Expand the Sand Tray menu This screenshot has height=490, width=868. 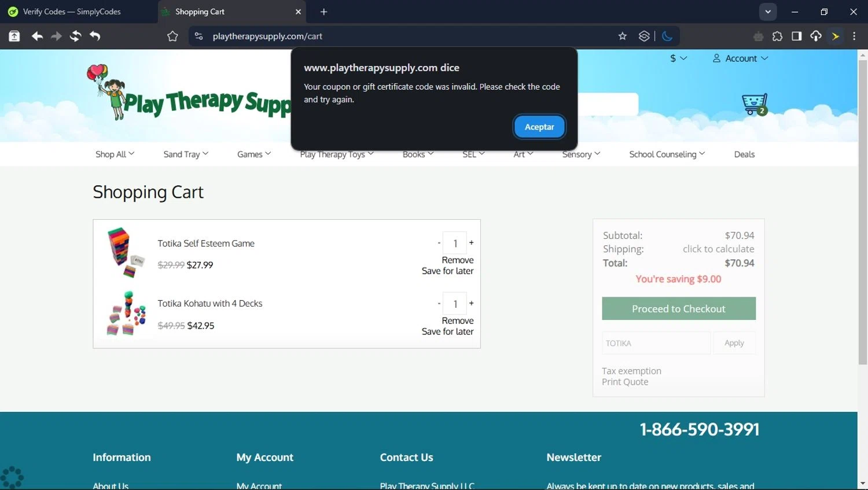186,154
